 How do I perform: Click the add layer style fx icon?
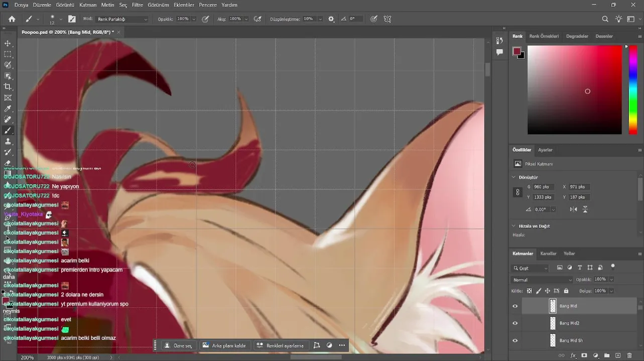click(x=573, y=355)
